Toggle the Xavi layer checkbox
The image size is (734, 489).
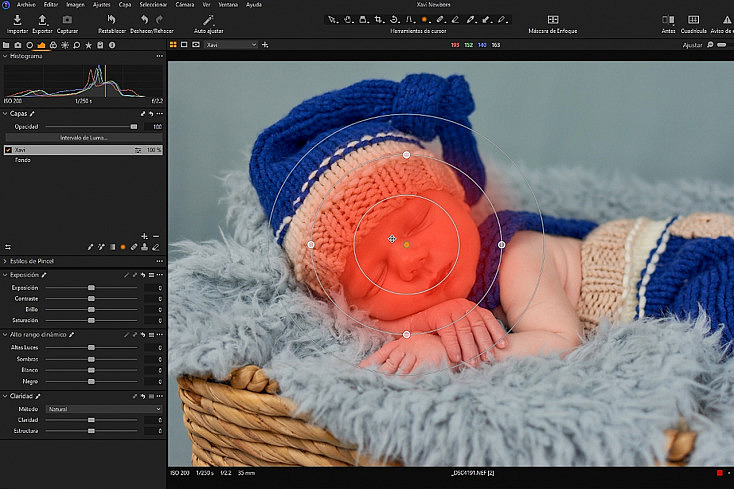point(8,150)
